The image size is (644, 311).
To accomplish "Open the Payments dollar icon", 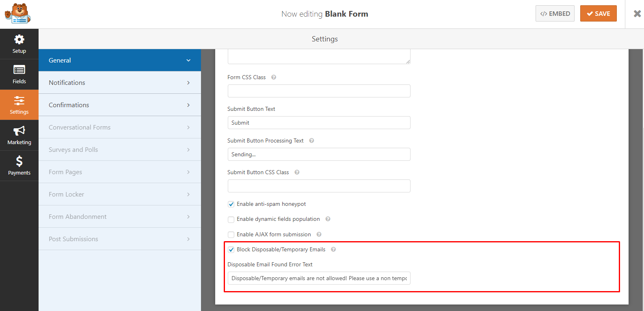I will tap(19, 161).
